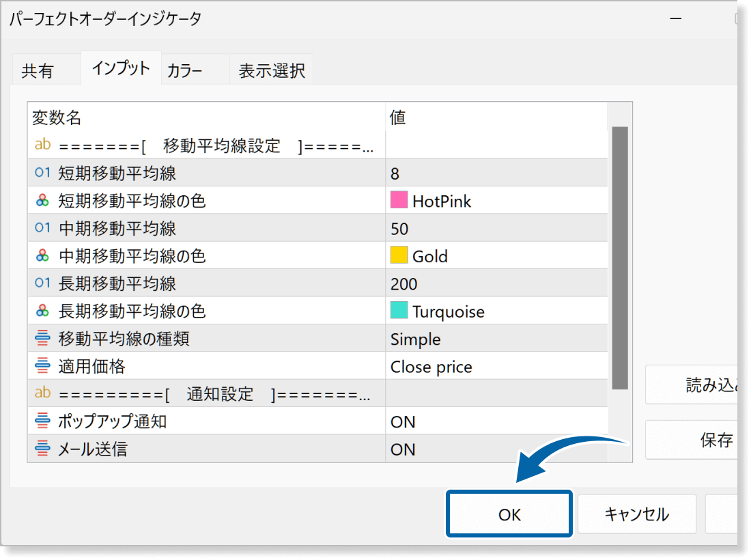751x560 pixels.
Task: Click the enum icon beside 移動平均線の種類
Action: 42,339
